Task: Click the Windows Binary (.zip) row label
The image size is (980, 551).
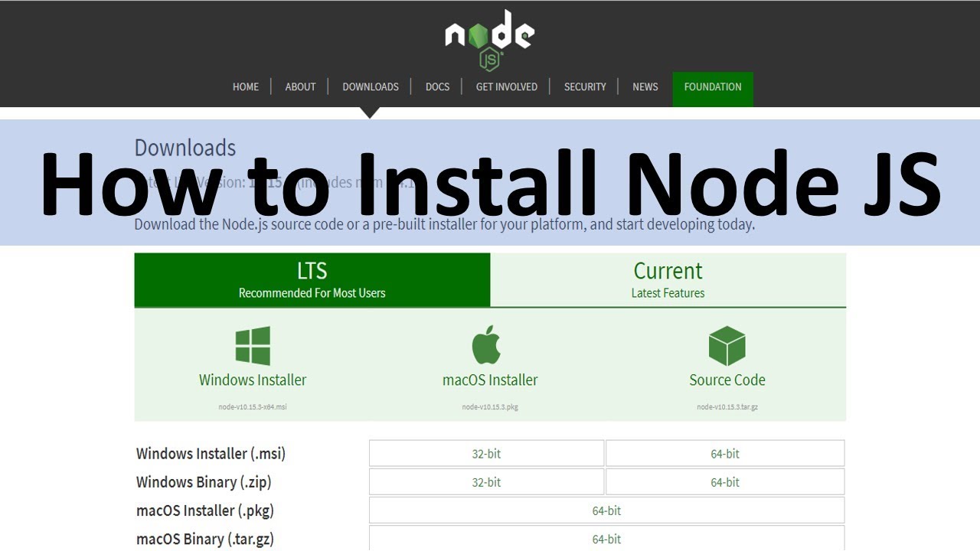Action: 204,482
